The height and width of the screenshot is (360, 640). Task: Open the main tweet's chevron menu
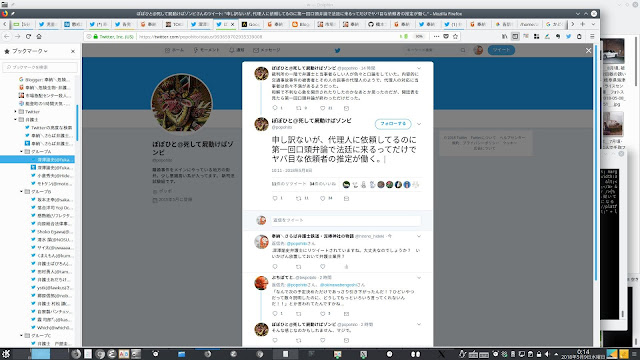[419, 124]
